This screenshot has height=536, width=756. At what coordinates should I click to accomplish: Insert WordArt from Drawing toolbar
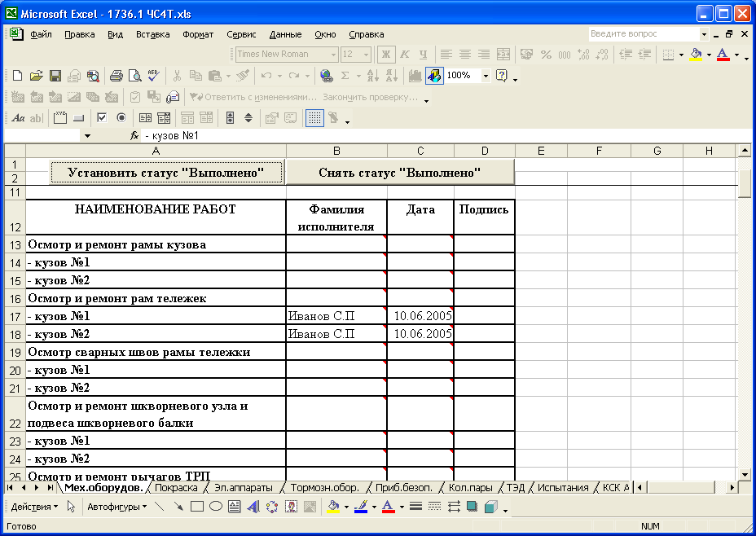coord(253,507)
